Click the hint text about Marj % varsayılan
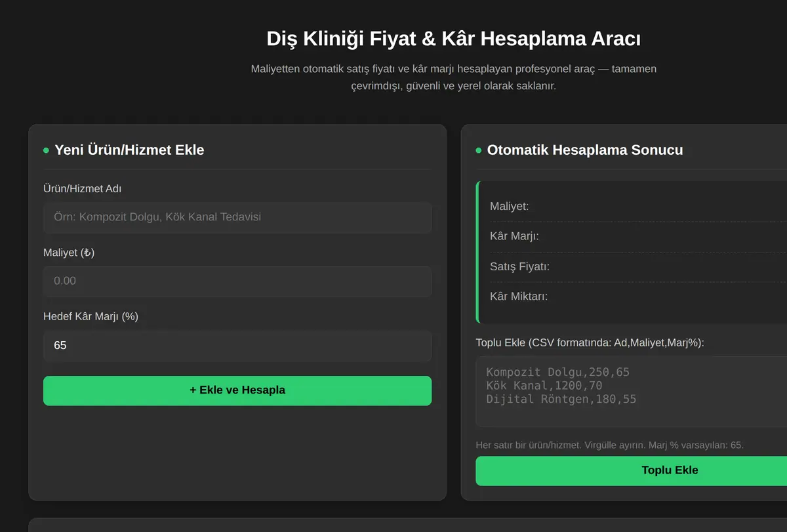787x532 pixels. point(609,445)
